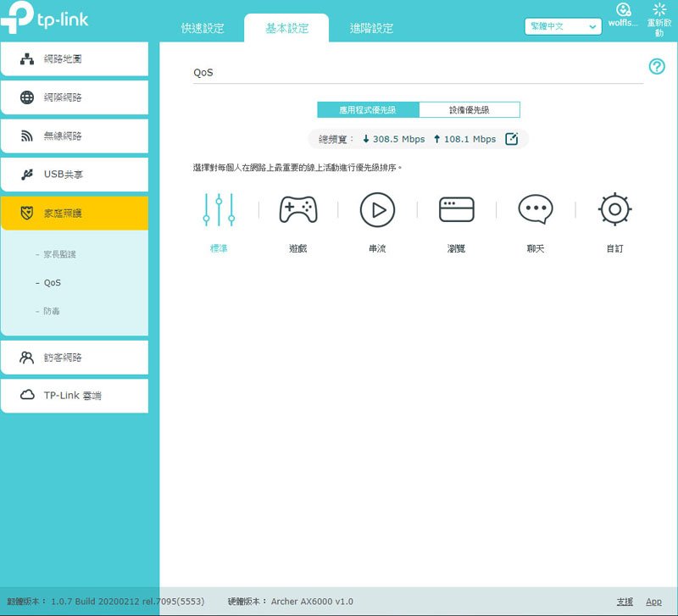Viewport: 678px width, 616px height.
Task: Open 無線網路 wireless settings
Action: tap(75, 136)
